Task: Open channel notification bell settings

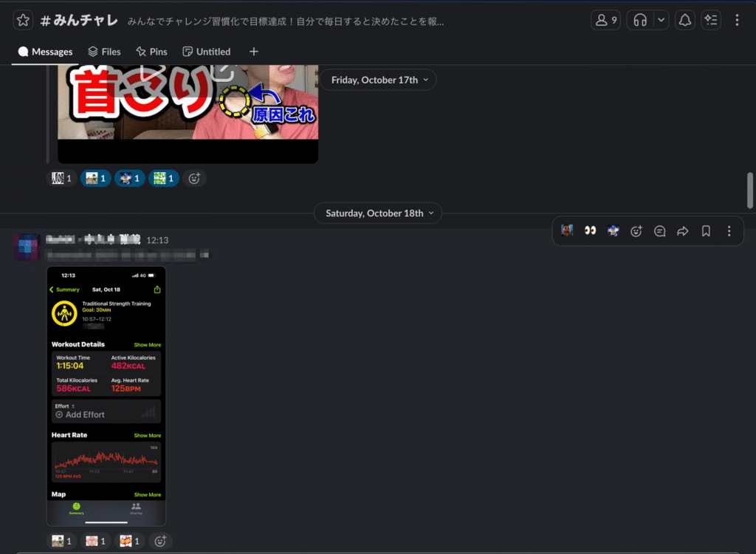Action: (685, 21)
